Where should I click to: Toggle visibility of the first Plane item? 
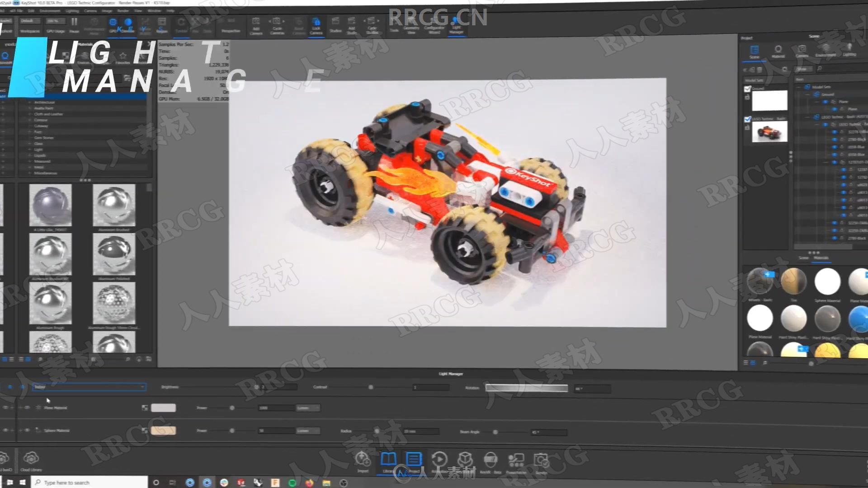[826, 102]
